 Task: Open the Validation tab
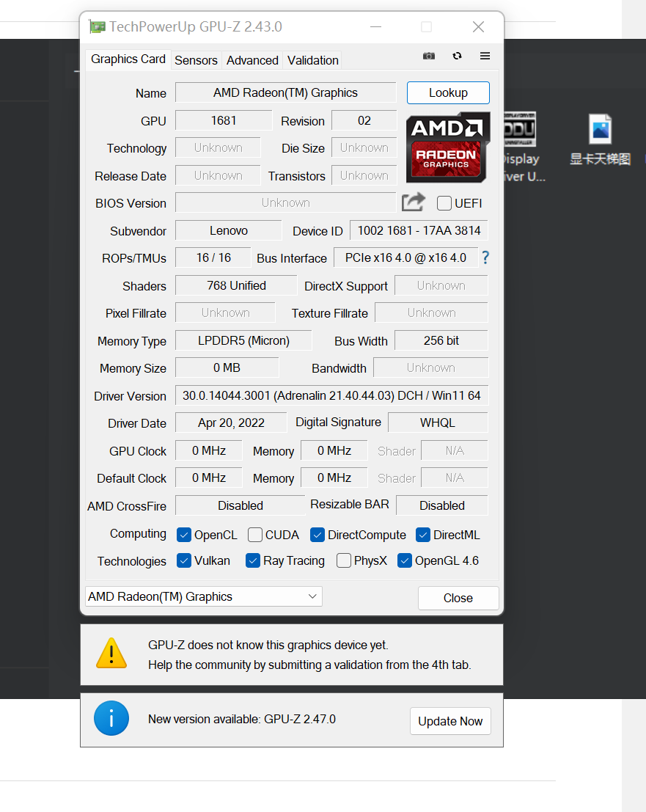point(313,61)
